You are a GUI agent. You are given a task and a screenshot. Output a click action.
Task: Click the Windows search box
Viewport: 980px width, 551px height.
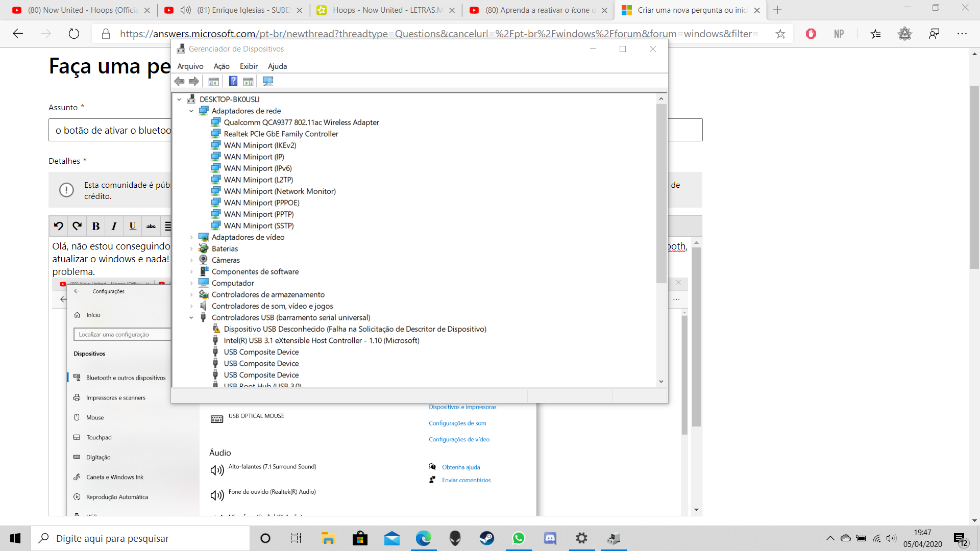tap(140, 538)
